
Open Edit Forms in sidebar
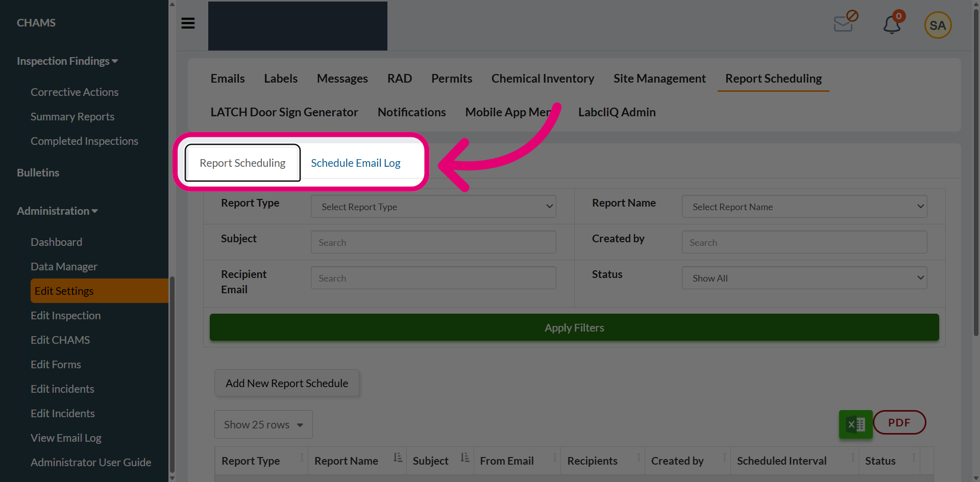coord(56,365)
